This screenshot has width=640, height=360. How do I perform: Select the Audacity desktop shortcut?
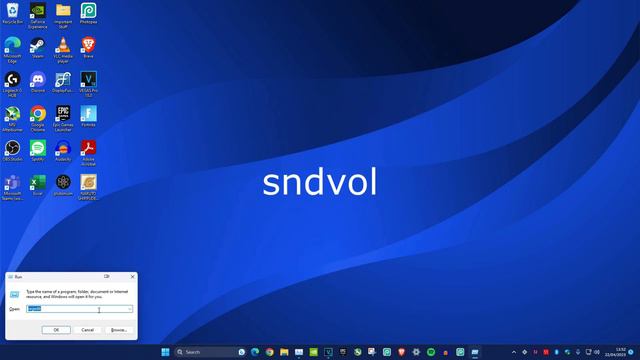(x=63, y=151)
